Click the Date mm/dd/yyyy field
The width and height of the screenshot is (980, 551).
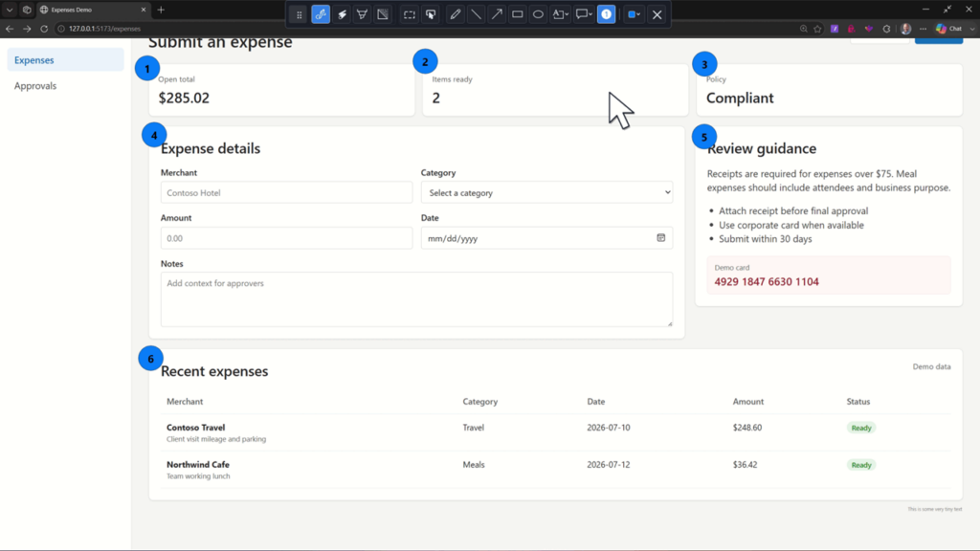pos(546,238)
